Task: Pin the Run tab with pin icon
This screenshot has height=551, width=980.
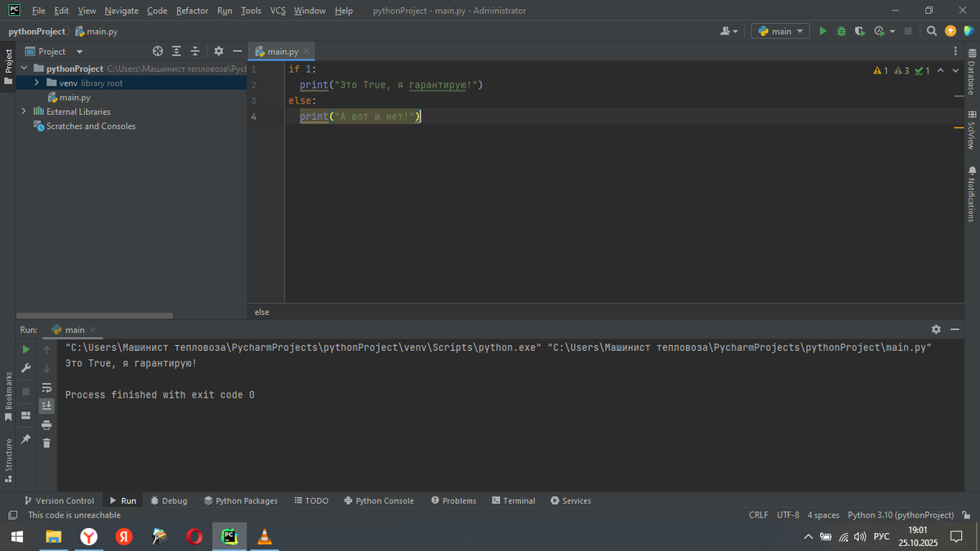Action: tap(26, 439)
